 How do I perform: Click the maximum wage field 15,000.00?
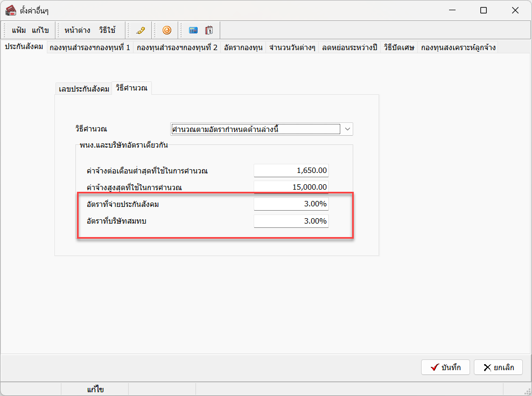point(291,187)
